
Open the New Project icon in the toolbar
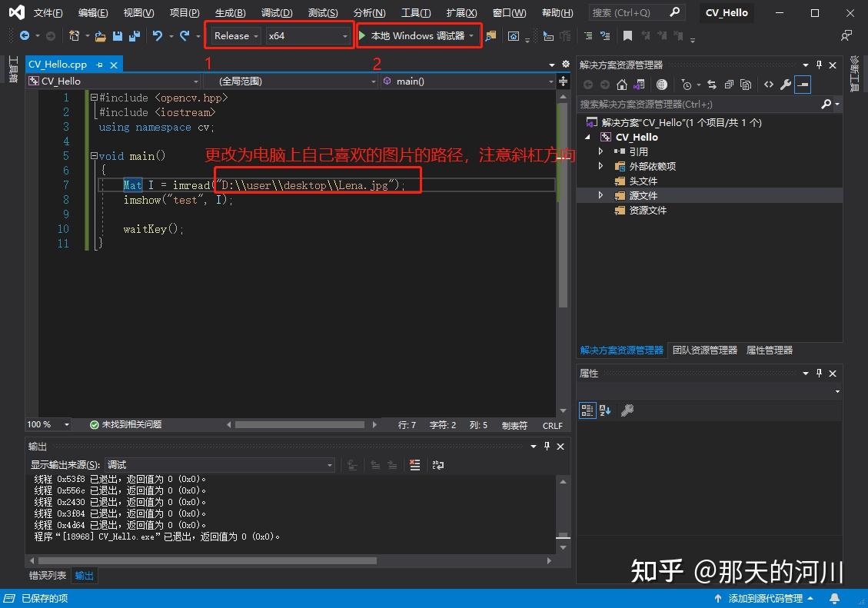pyautogui.click(x=74, y=35)
